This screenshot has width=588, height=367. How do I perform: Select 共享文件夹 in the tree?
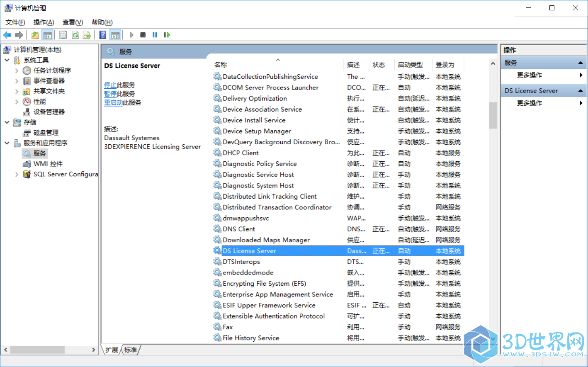click(x=49, y=91)
